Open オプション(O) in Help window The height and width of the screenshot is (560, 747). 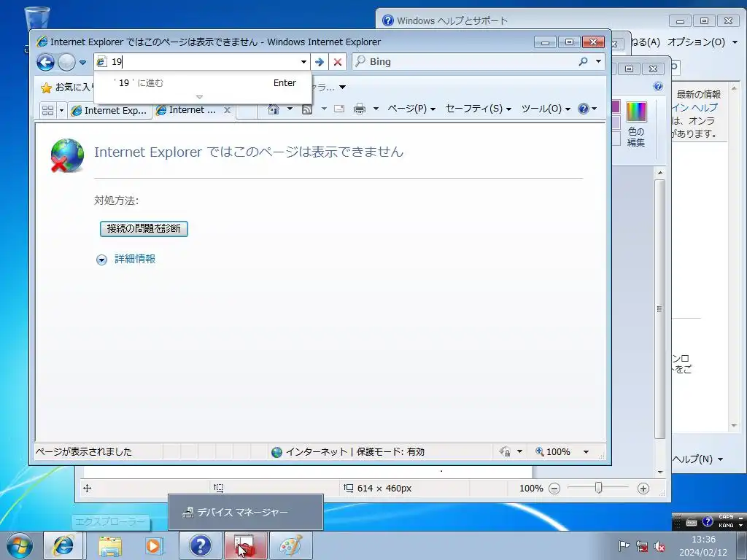(703, 42)
